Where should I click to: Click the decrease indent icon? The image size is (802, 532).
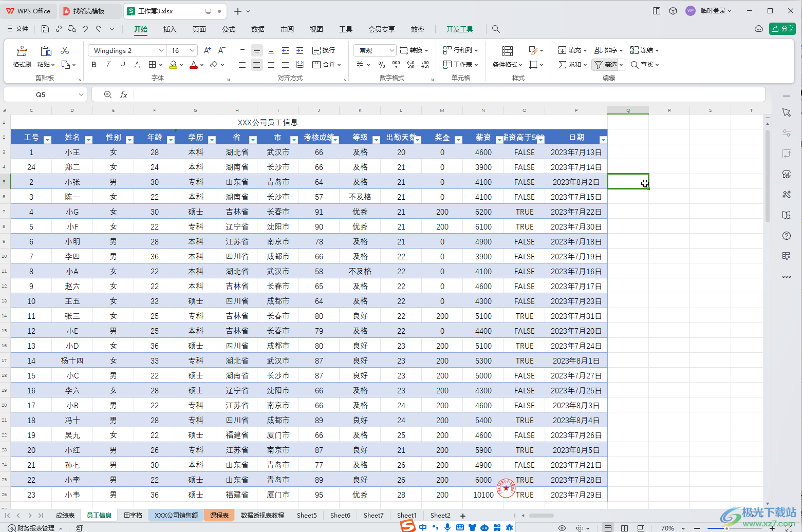pos(285,50)
